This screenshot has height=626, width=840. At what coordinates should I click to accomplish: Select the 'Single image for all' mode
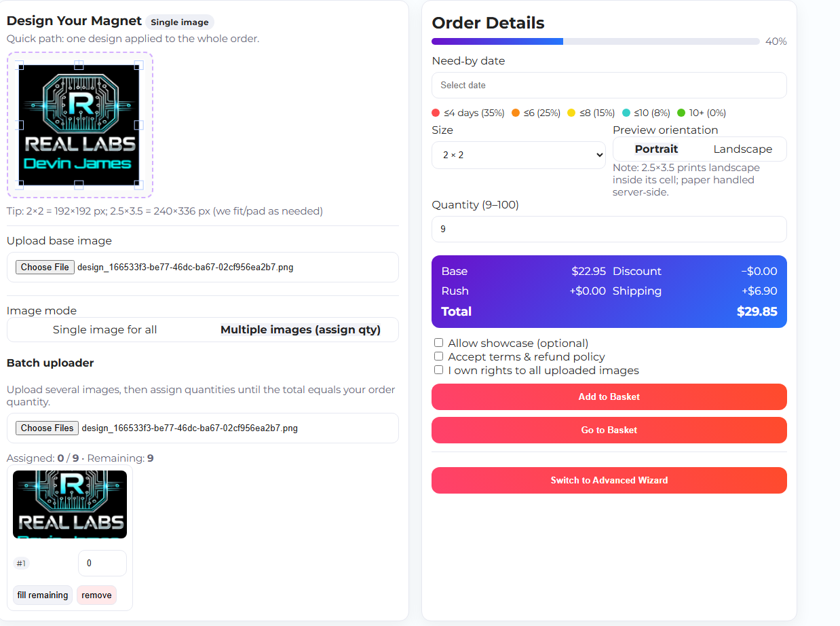[105, 330]
